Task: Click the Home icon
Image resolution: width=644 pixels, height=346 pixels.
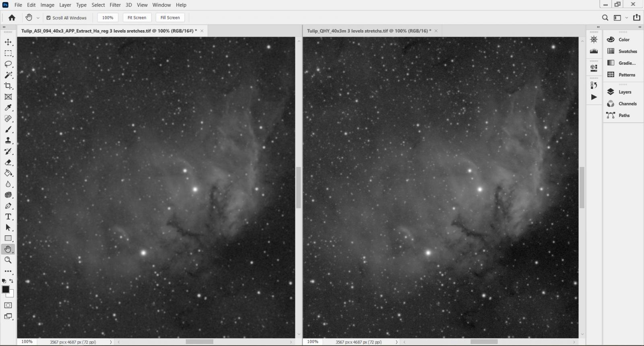Action: [x=12, y=18]
